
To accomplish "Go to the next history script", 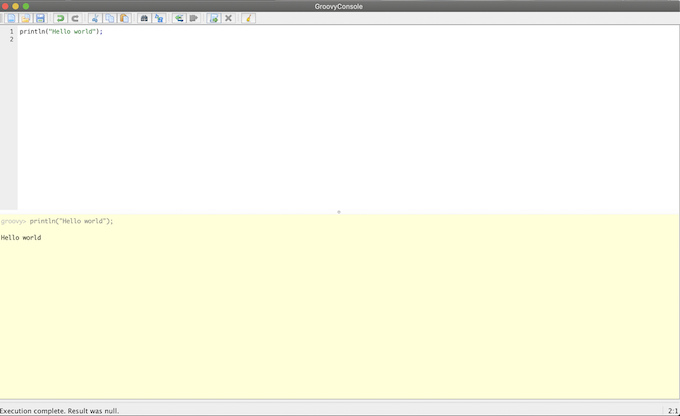I will tap(193, 18).
